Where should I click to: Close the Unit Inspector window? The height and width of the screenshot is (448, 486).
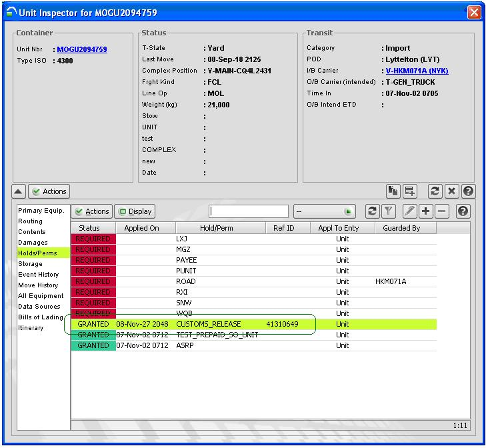(x=473, y=13)
